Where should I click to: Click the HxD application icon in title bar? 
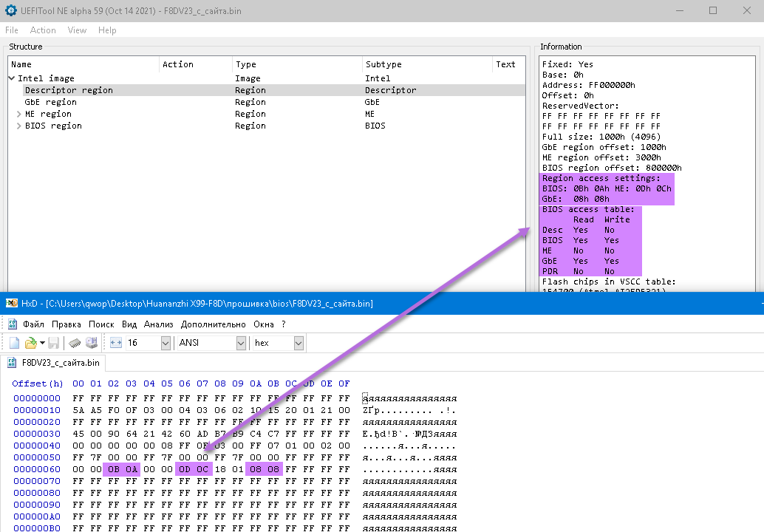pyautogui.click(x=11, y=304)
